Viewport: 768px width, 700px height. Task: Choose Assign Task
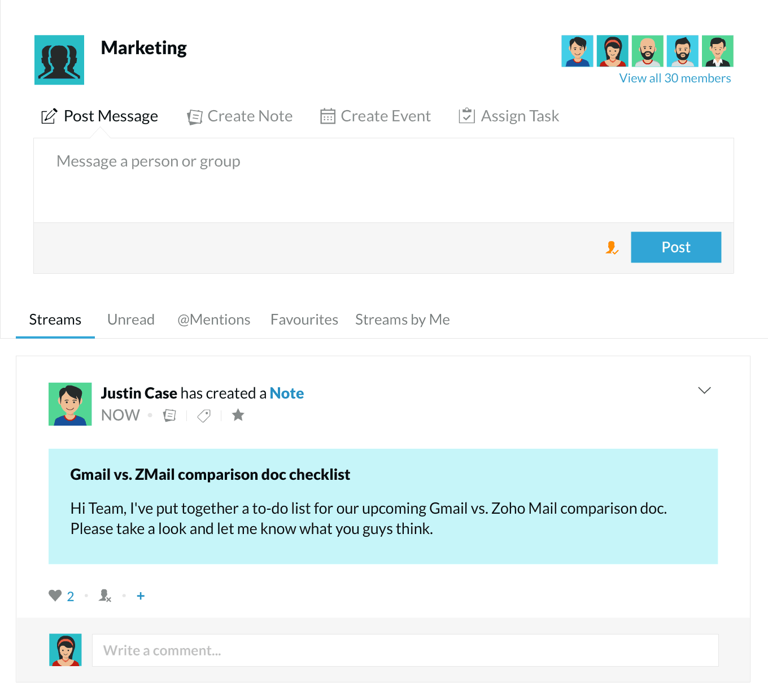(509, 116)
